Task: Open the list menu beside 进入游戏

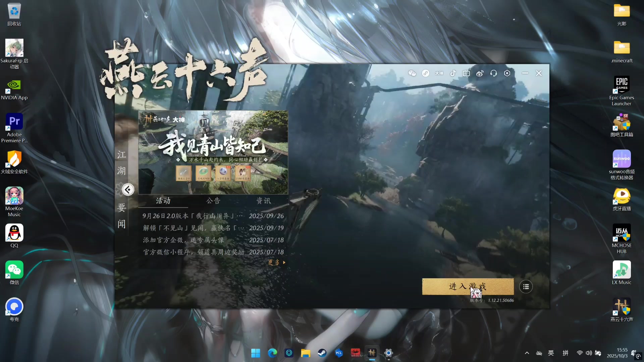Action: pos(526,287)
